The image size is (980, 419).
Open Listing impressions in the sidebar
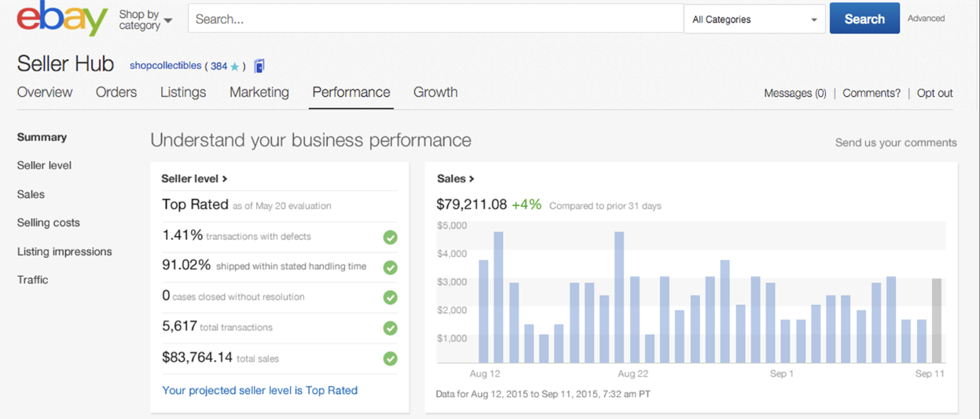64,252
